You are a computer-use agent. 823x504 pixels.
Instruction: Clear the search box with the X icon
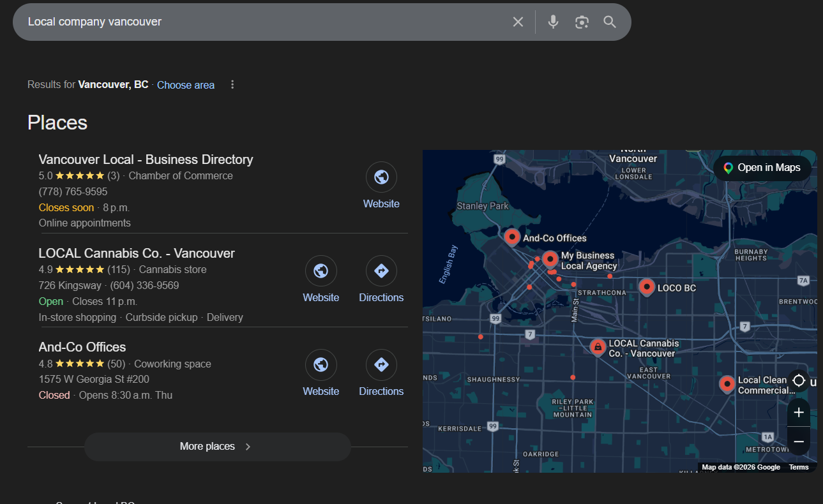coord(518,22)
